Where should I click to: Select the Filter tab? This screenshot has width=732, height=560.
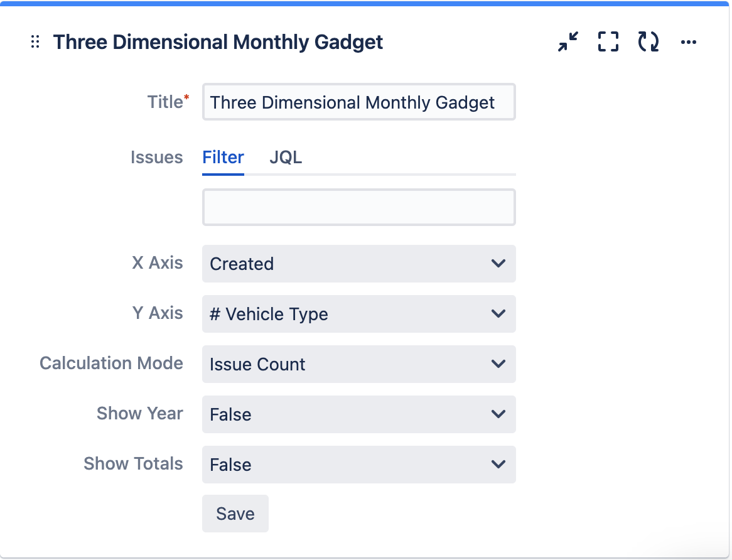pos(223,158)
